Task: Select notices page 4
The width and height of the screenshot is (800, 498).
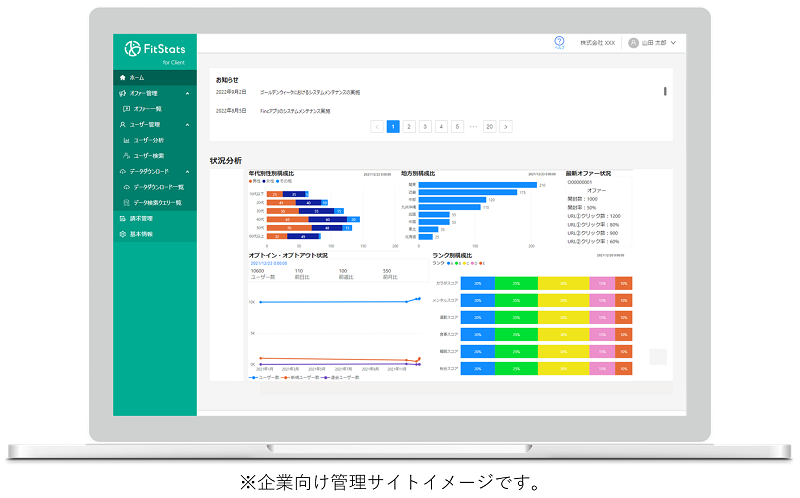Action: [441, 127]
